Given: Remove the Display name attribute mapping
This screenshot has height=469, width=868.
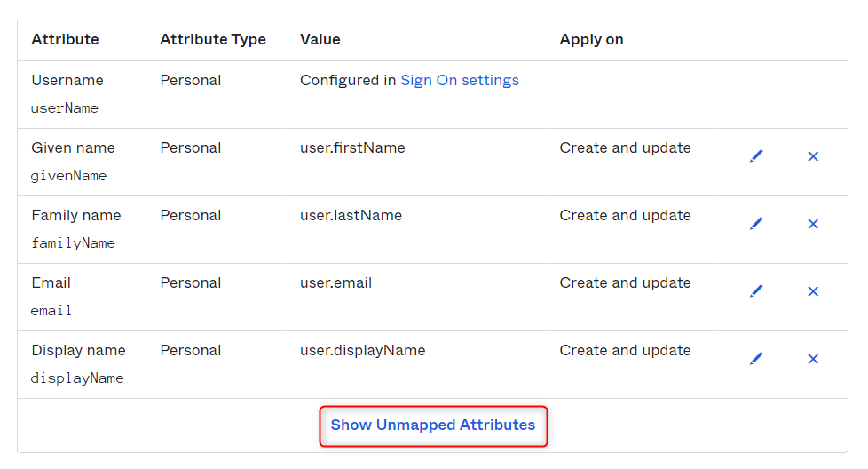Looking at the screenshot, I should point(813,359).
